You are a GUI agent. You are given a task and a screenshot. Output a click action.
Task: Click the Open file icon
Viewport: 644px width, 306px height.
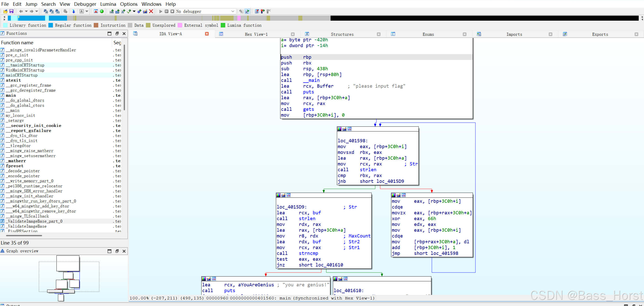(5, 11)
